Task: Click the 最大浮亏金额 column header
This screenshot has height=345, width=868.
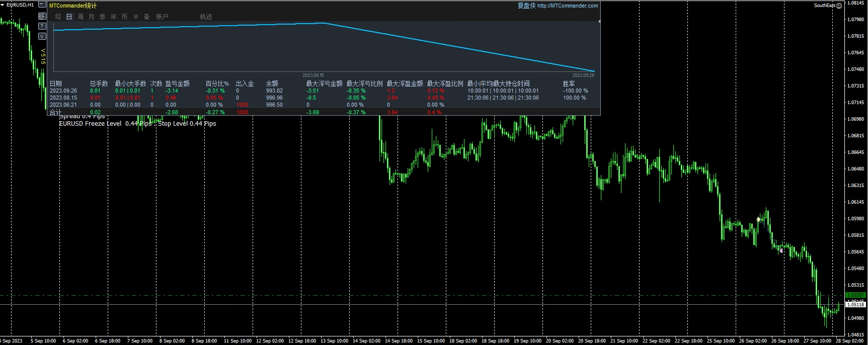Action: [325, 83]
